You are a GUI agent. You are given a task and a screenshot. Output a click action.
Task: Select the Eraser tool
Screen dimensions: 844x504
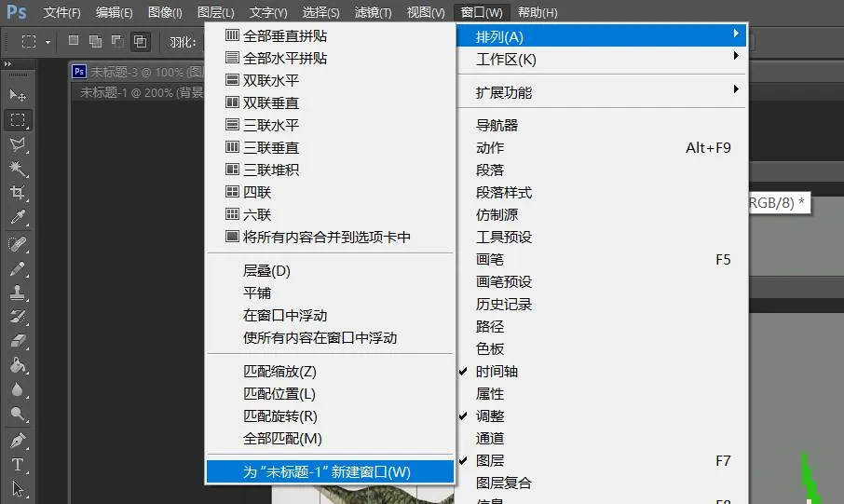coord(17,341)
